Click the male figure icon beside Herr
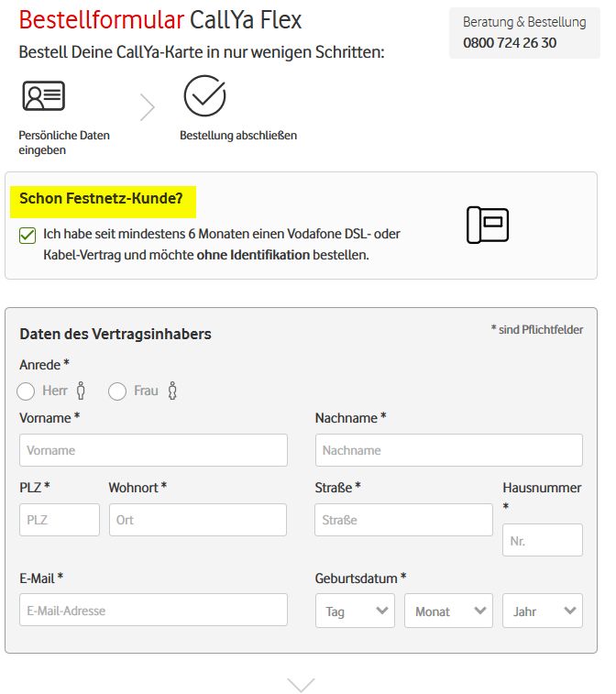The width and height of the screenshot is (616, 694). (81, 391)
